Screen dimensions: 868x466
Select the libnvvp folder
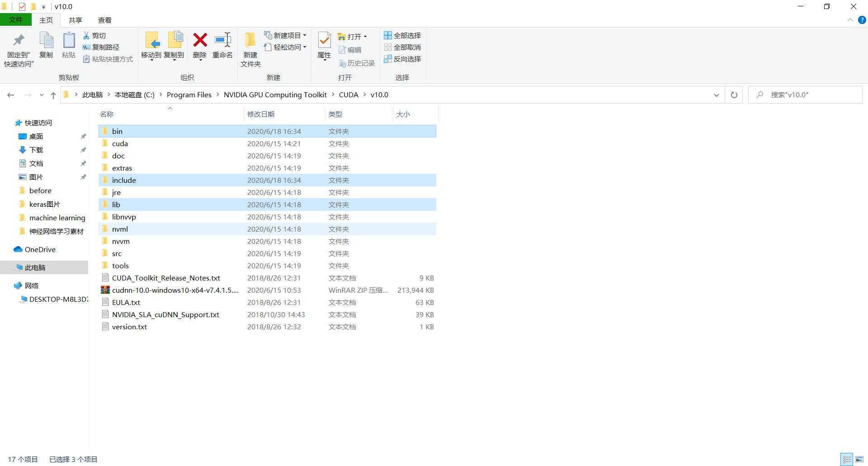pyautogui.click(x=267, y=217)
